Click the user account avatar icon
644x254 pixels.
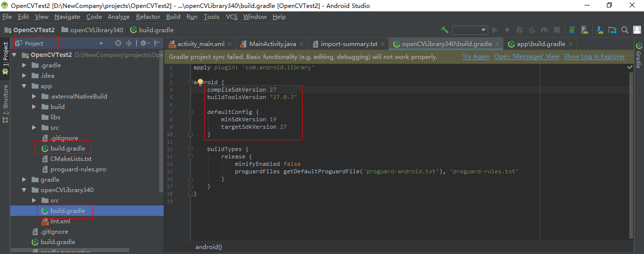(x=637, y=30)
